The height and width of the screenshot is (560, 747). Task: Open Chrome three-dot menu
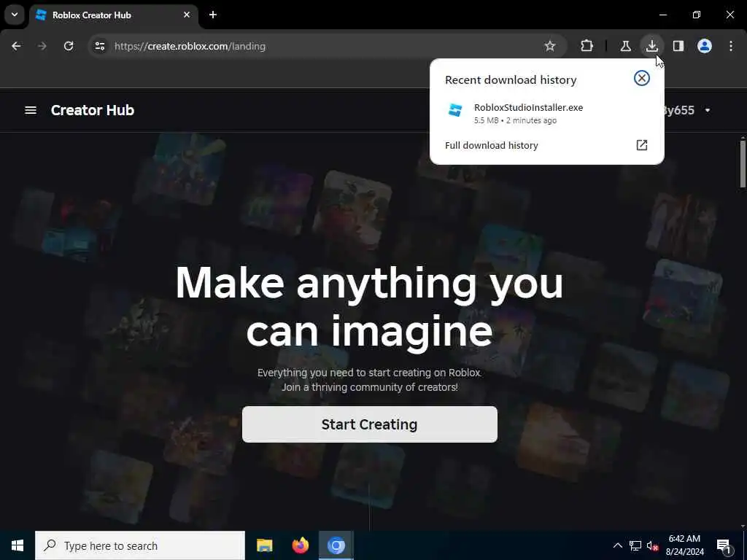(731, 46)
